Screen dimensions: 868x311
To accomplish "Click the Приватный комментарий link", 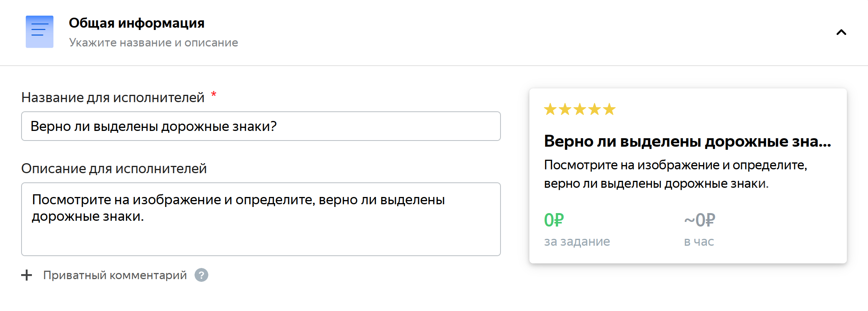I will click(x=115, y=275).
